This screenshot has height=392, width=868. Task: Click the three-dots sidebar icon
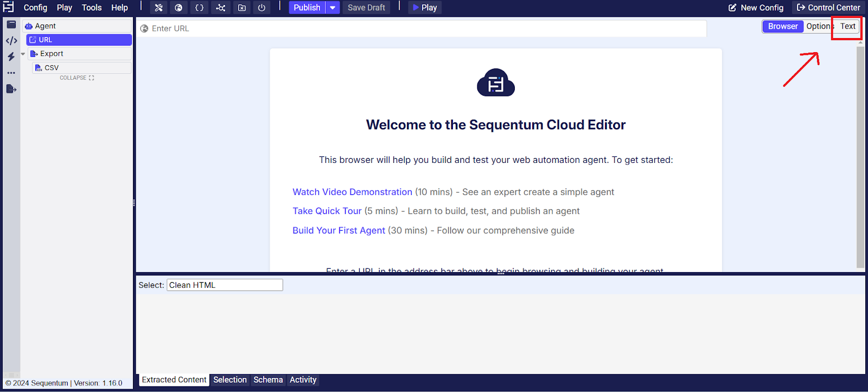[11, 73]
